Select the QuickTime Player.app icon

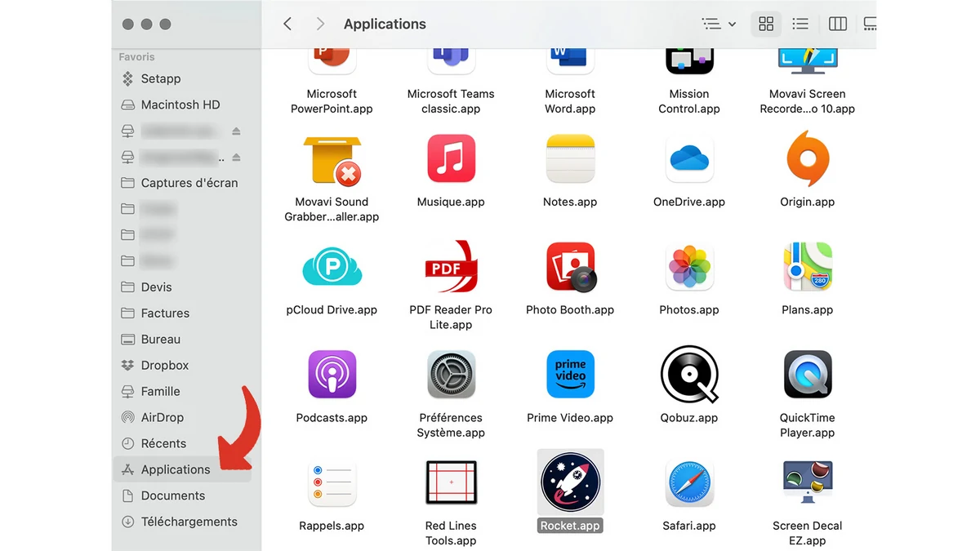808,374
